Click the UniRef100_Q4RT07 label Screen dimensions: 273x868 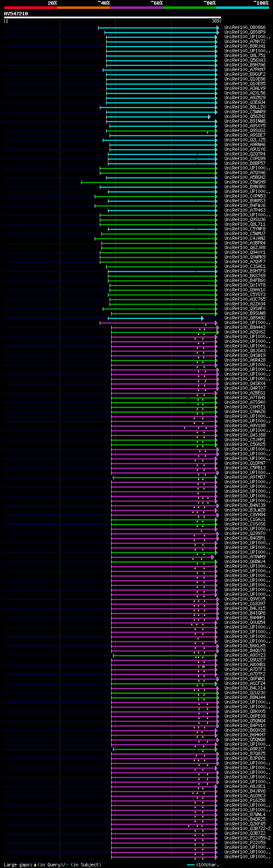[245, 388]
